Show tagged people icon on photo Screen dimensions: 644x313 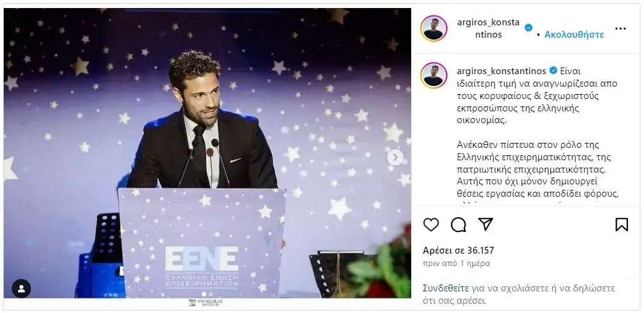coord(21,288)
